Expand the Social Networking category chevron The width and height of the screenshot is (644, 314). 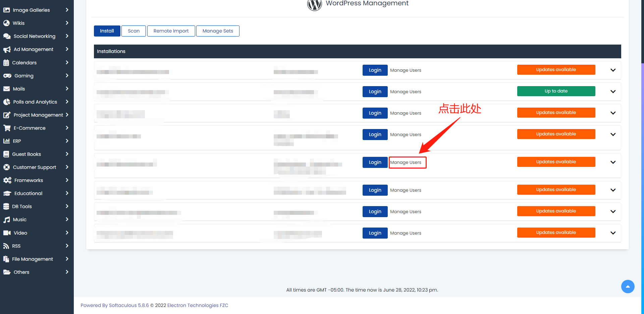pyautogui.click(x=67, y=36)
